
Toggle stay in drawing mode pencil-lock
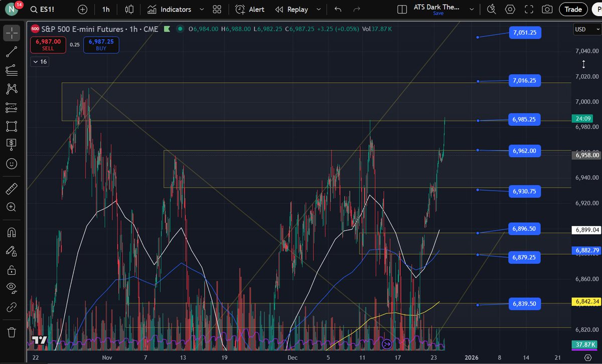(x=12, y=251)
